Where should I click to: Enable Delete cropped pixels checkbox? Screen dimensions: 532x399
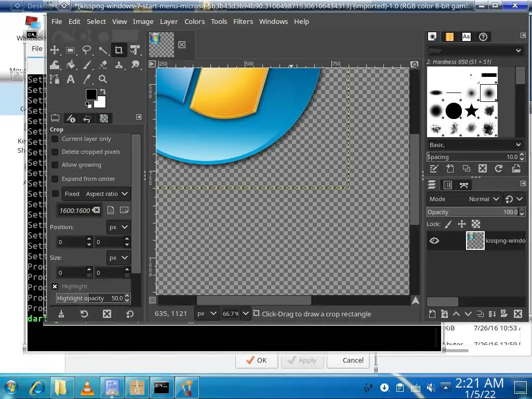[x=55, y=152]
